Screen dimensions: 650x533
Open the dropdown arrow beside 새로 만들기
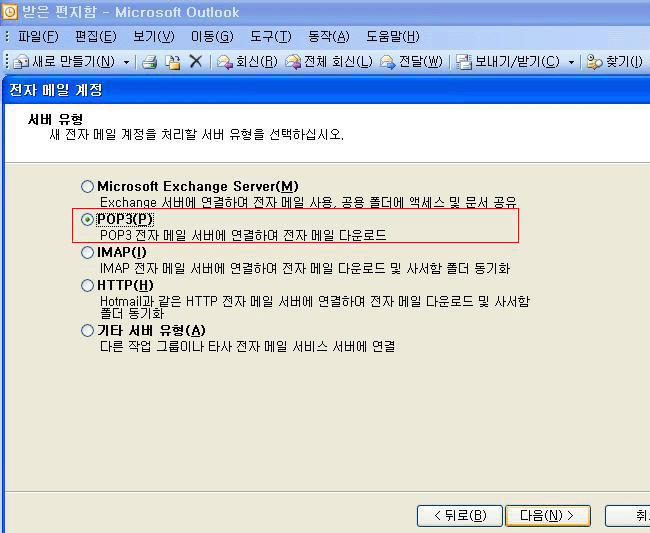click(126, 63)
